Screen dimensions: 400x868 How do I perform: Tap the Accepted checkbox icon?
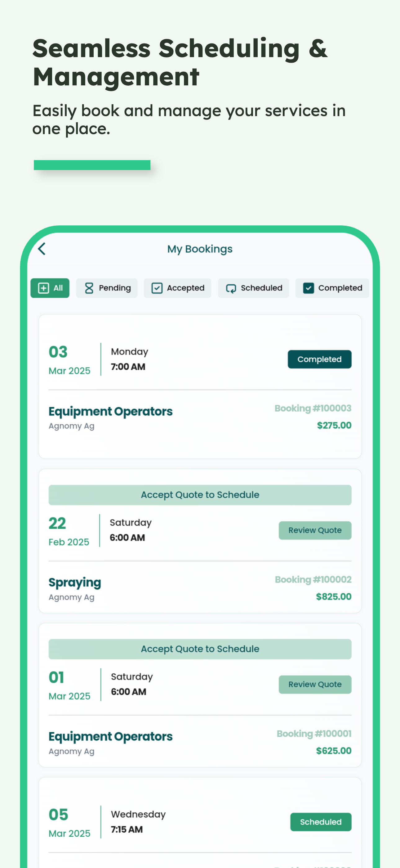tap(157, 288)
